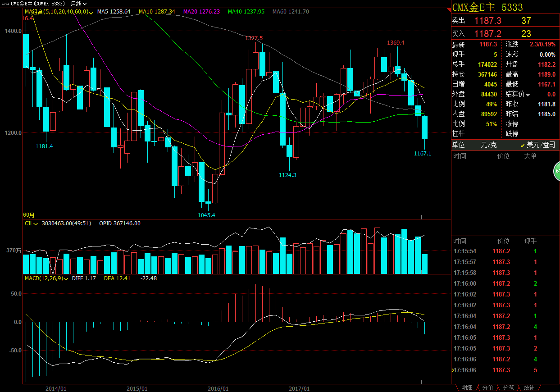Open the 月线 period dropdown
Screen dimensions: 560x392
(78, 4)
